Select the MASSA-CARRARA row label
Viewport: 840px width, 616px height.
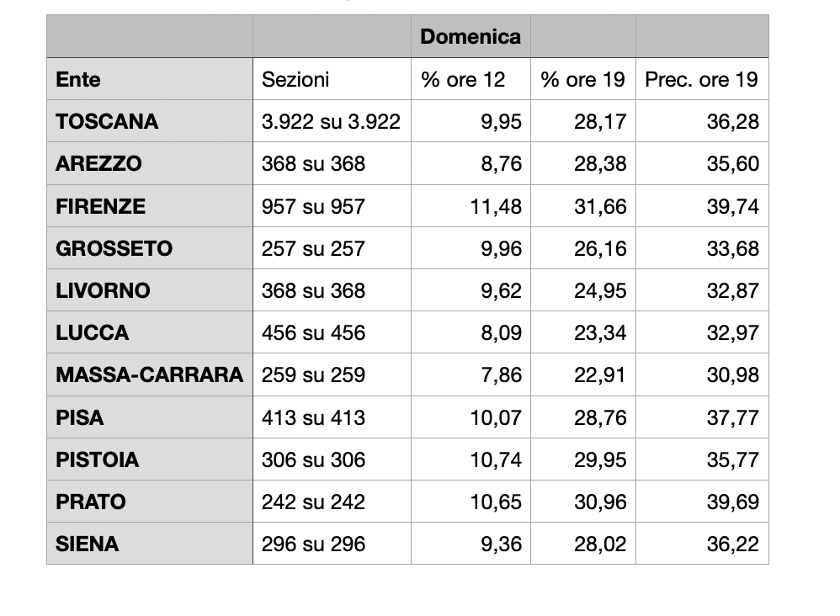click(149, 374)
